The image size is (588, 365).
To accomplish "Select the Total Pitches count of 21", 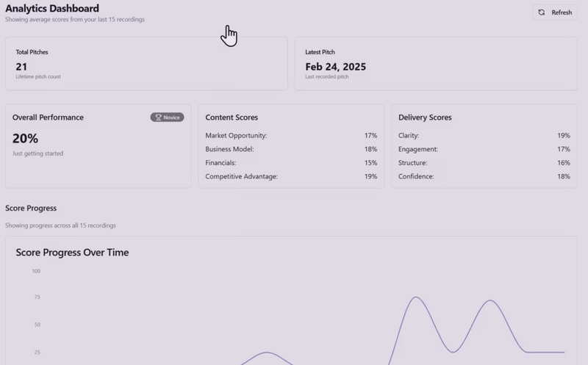I will (x=21, y=67).
